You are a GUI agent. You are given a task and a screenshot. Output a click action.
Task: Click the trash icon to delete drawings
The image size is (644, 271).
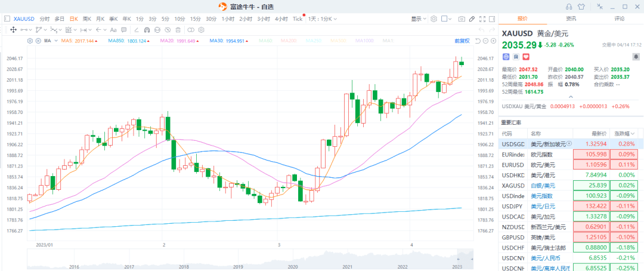click(177, 30)
